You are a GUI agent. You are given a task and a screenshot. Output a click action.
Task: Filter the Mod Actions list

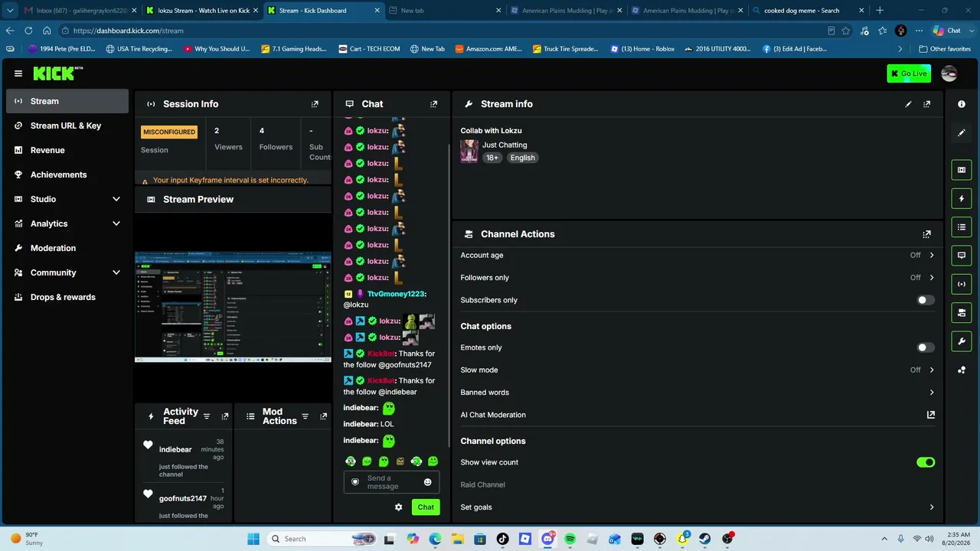[x=305, y=416]
